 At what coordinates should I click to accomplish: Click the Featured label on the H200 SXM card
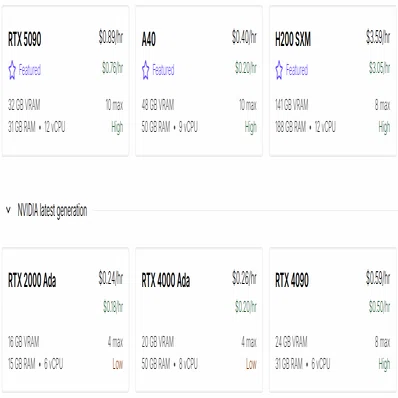click(x=297, y=70)
